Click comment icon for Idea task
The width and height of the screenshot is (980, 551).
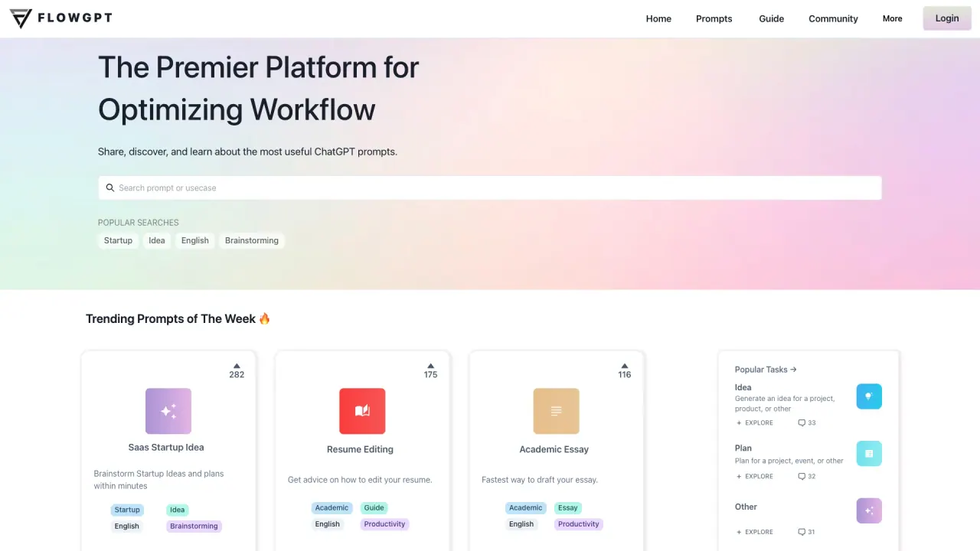(802, 422)
